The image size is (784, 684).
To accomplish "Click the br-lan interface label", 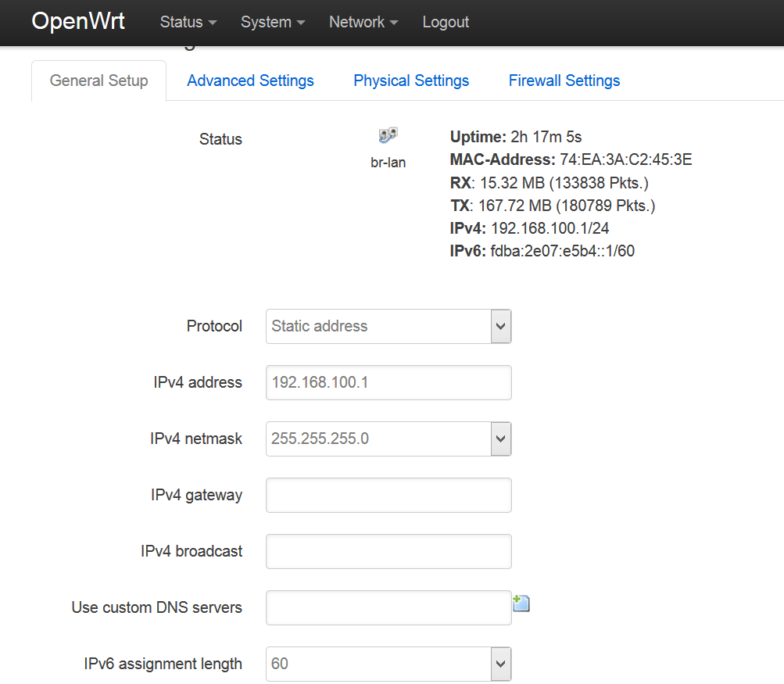I will 388,163.
